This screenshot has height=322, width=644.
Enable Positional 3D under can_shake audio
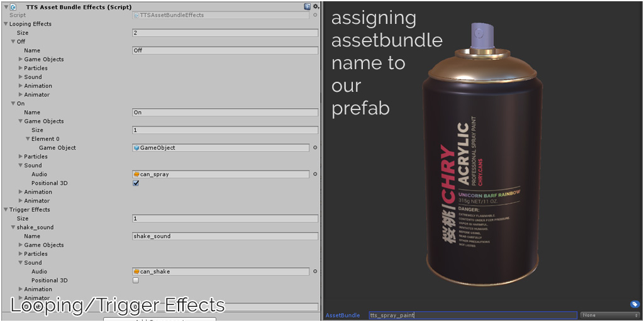click(x=136, y=280)
